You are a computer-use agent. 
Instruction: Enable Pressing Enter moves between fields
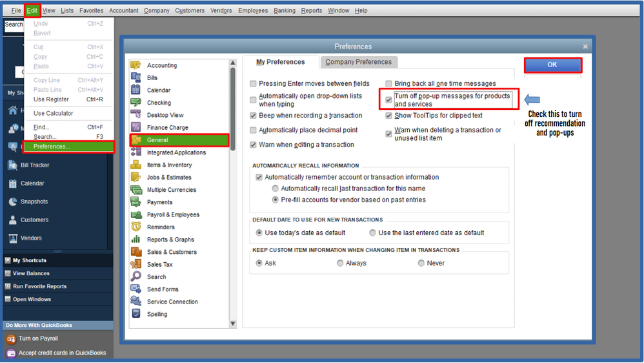[253, 83]
